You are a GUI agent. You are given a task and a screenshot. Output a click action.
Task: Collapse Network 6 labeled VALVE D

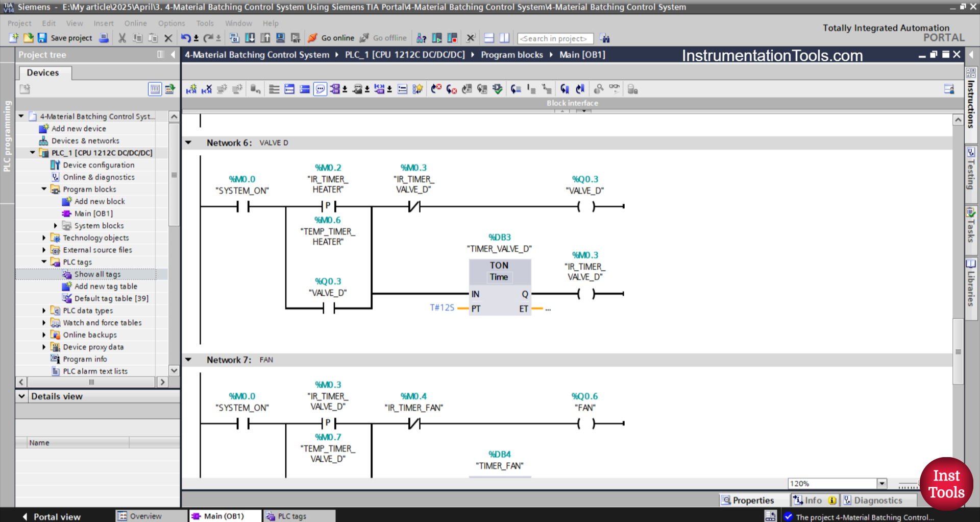pos(188,143)
